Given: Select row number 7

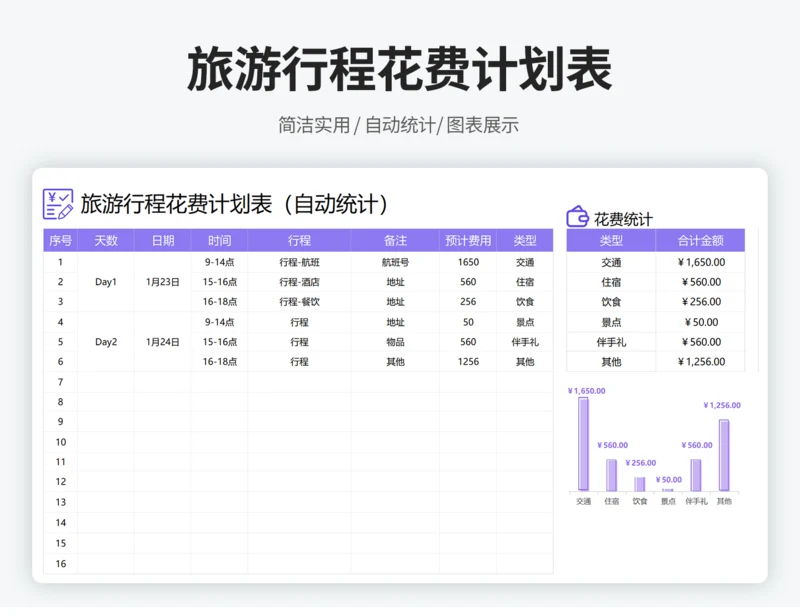Looking at the screenshot, I should click(60, 382).
